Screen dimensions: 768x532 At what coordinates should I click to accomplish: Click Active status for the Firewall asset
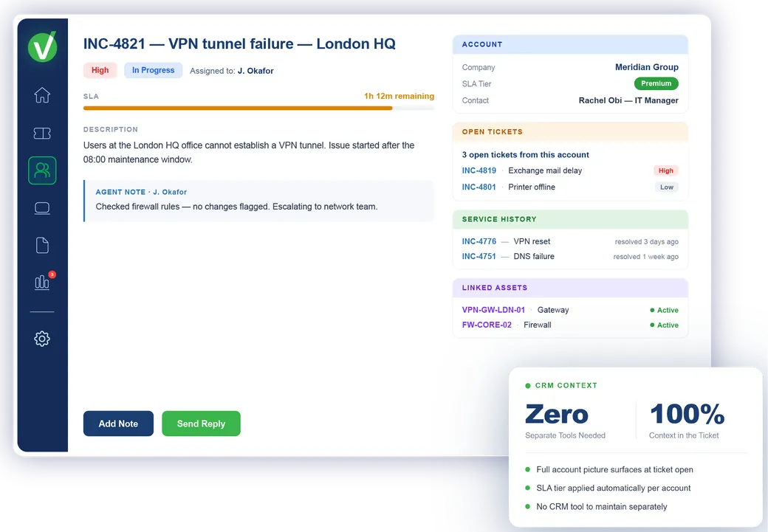click(x=664, y=325)
